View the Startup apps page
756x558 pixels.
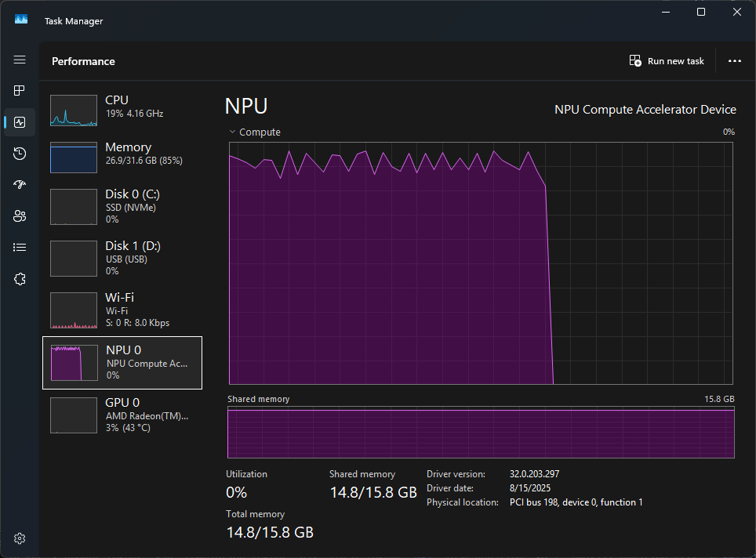pyautogui.click(x=19, y=184)
